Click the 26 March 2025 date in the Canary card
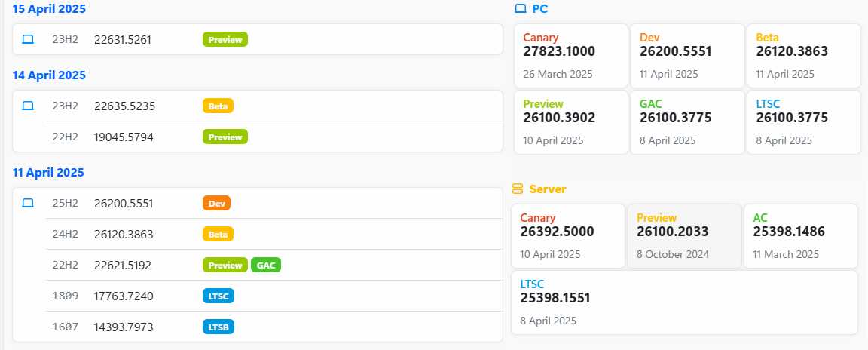Viewport: 868px width, 350px height. click(558, 74)
